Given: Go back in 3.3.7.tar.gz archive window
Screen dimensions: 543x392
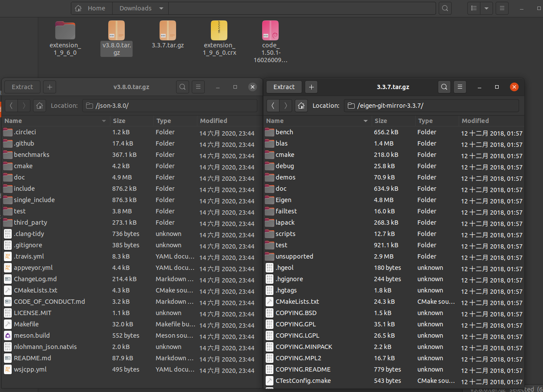Looking at the screenshot, I should [273, 106].
